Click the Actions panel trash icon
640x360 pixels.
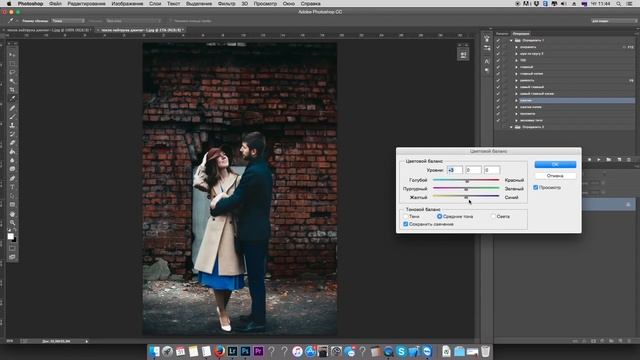[629, 160]
